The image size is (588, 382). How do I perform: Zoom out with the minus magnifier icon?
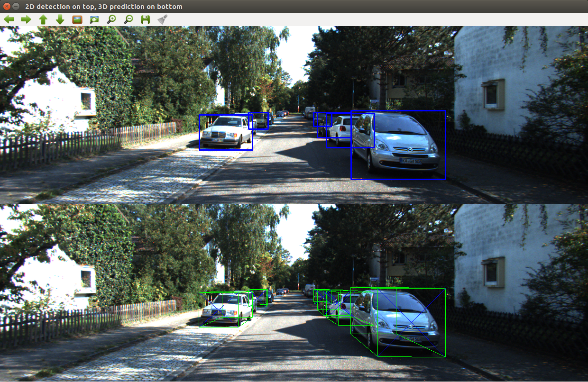tap(128, 19)
